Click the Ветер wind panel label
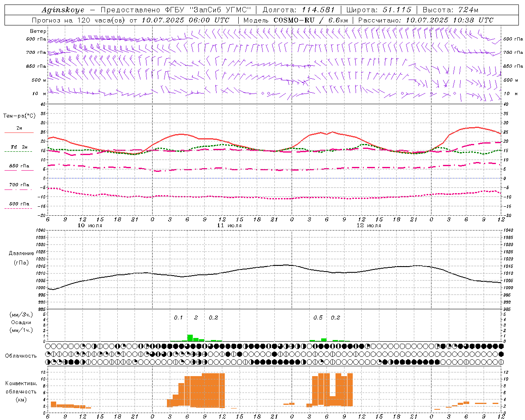The image size is (525, 420). point(38,31)
